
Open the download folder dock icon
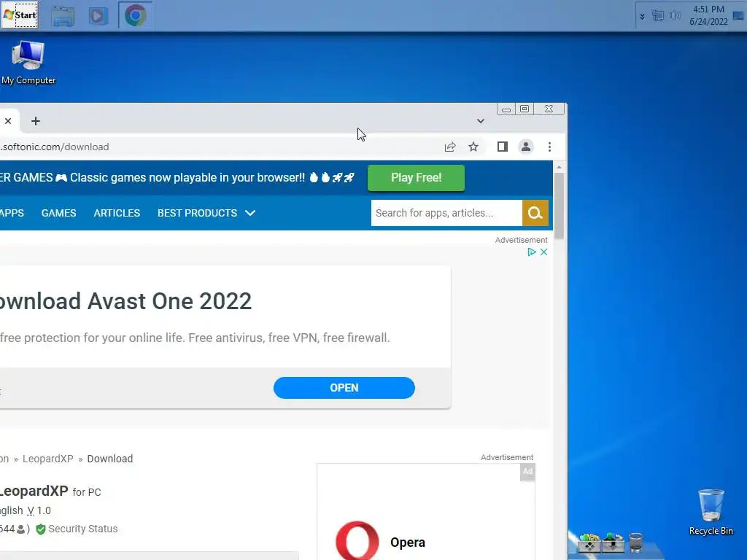pos(613,542)
